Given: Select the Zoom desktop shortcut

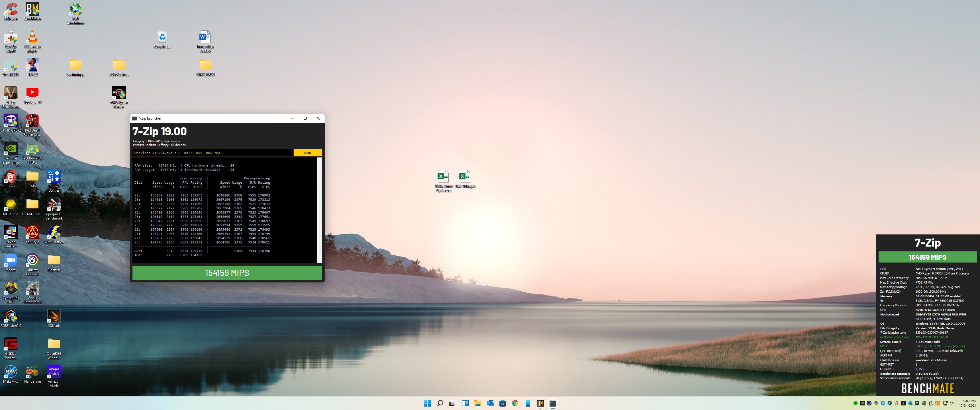Looking at the screenshot, I should click(x=11, y=263).
